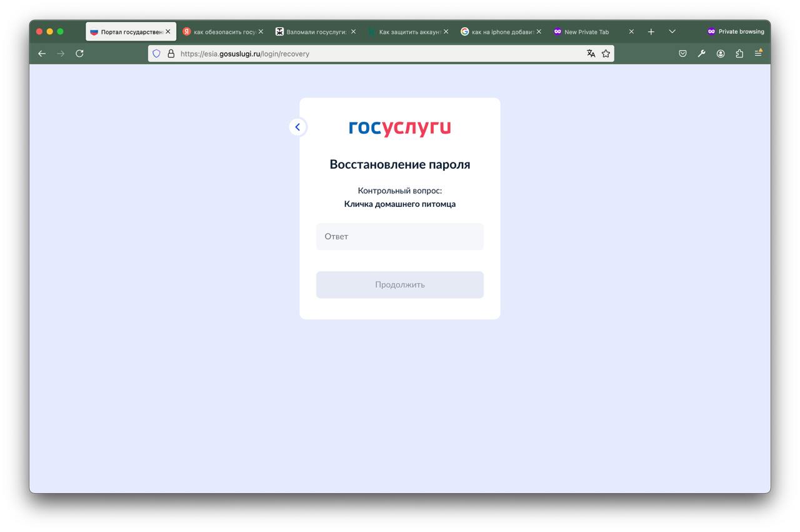Open the account profile icon
This screenshot has width=800, height=532.
pyautogui.click(x=721, y=54)
